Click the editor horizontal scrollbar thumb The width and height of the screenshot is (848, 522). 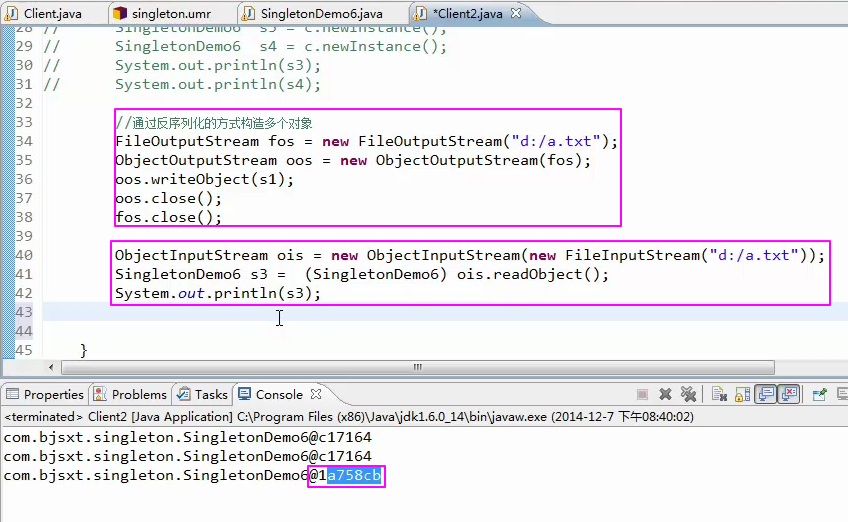tap(418, 367)
